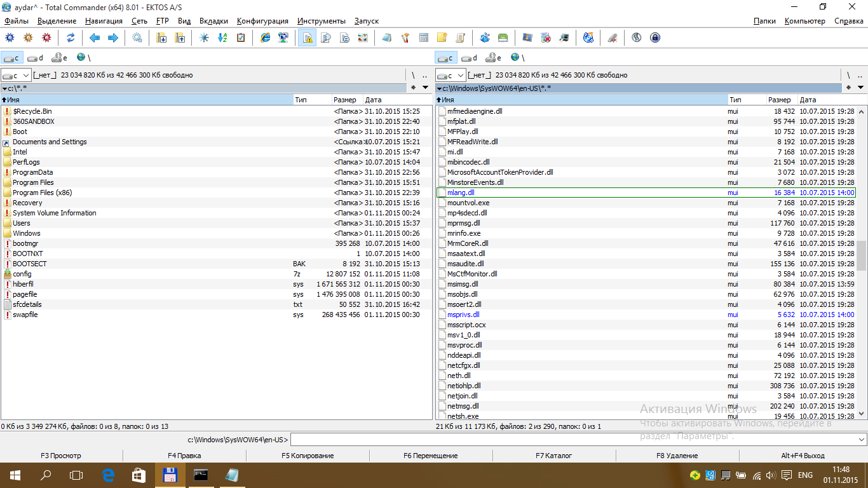Screen dimensions: 868x488
Task: Open the left panel directory favorites asterisk
Action: click(413, 88)
